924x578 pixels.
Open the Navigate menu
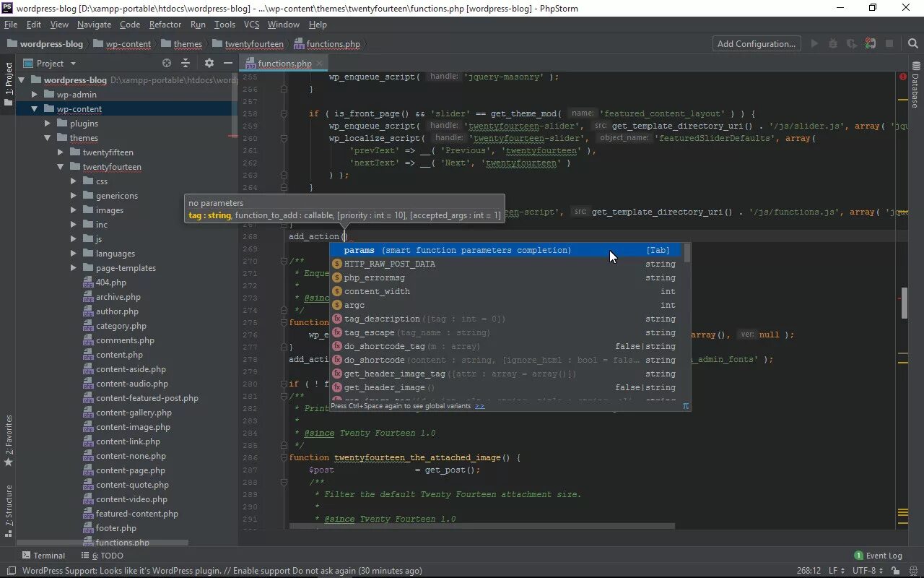(94, 25)
